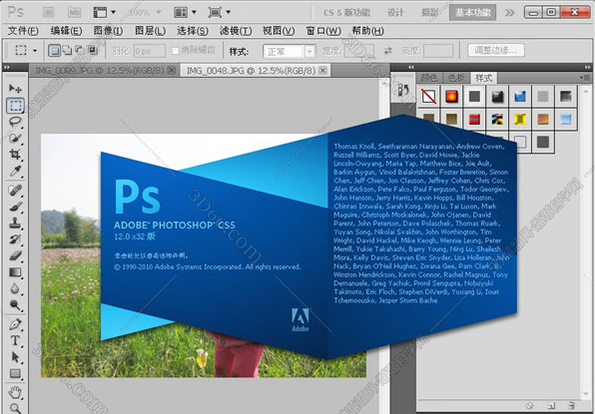Apply the red glowing button style swatch
Image resolution: width=595 pixels, height=414 pixels.
pyautogui.click(x=452, y=96)
